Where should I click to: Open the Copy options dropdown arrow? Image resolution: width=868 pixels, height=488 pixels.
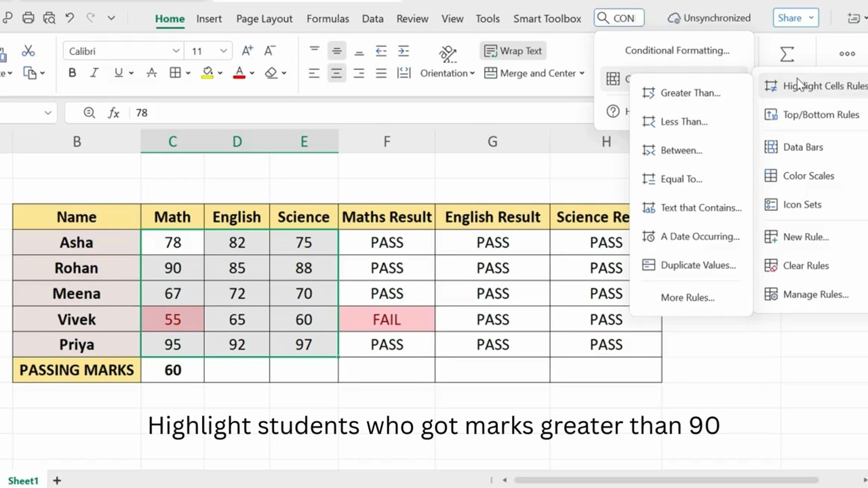[x=42, y=73]
